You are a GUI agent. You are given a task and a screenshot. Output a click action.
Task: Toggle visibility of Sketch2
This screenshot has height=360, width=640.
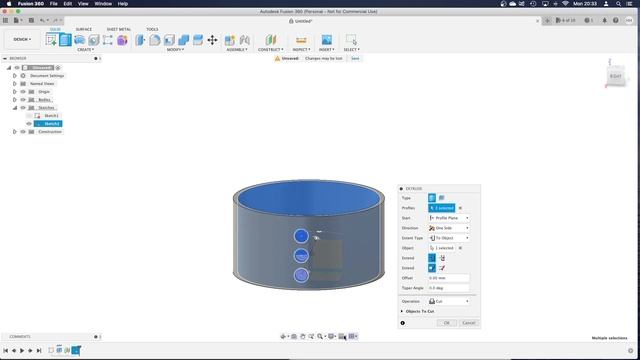[29, 124]
